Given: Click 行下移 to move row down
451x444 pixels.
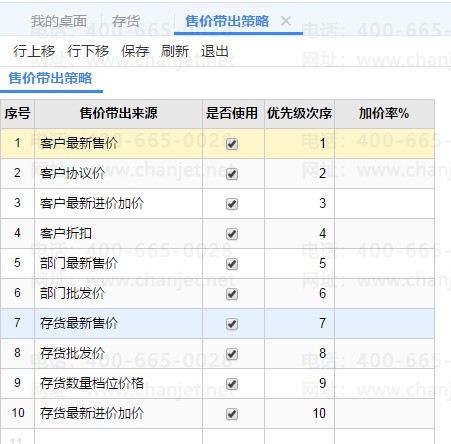Looking at the screenshot, I should click(88, 51).
